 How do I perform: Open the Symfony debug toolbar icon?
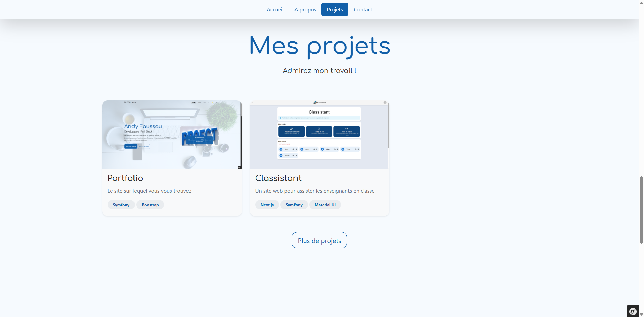pyautogui.click(x=633, y=311)
